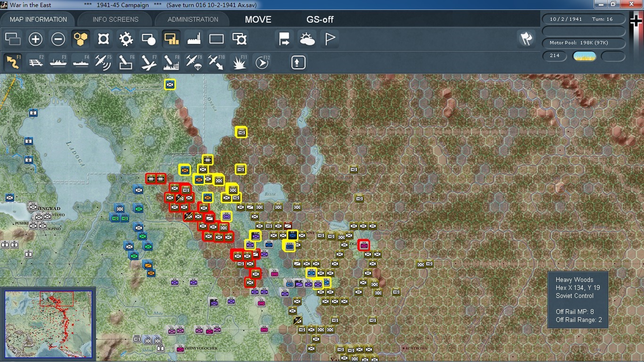Zoom out the map with minus icon
The width and height of the screenshot is (644, 362).
58,39
